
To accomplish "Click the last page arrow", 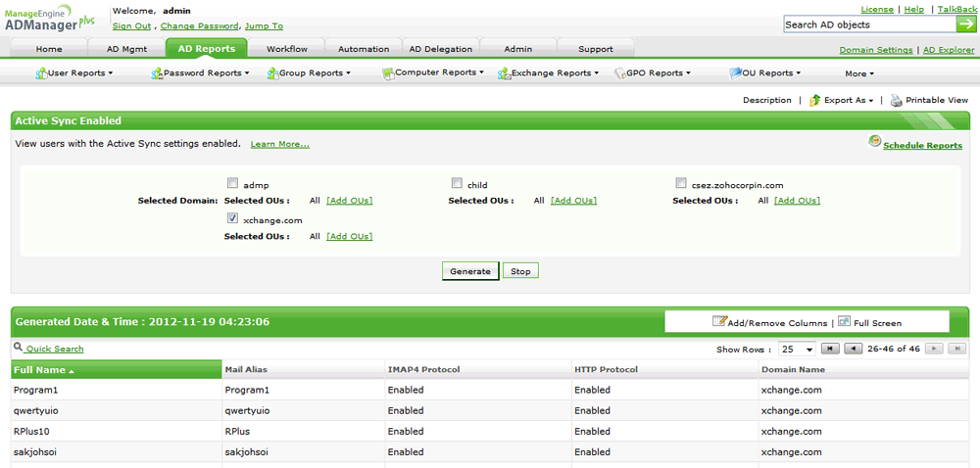I will click(x=957, y=349).
